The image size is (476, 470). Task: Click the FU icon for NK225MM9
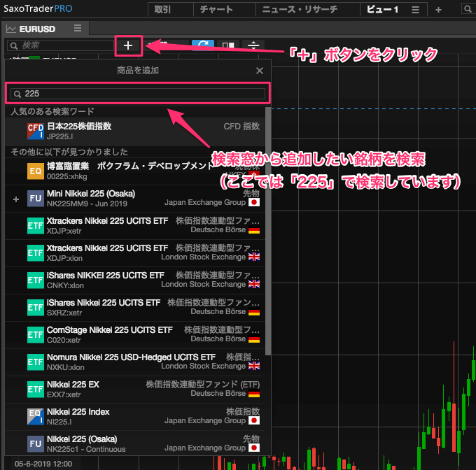click(36, 199)
